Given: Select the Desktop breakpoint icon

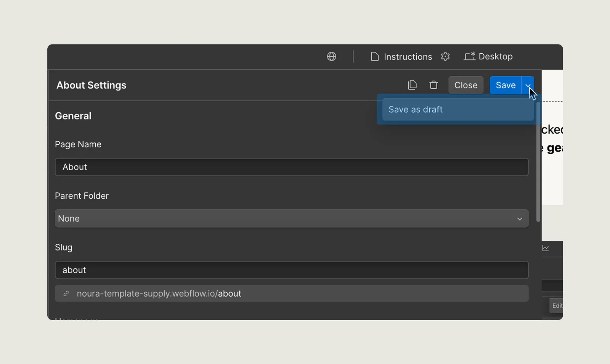Looking at the screenshot, I should coord(470,56).
